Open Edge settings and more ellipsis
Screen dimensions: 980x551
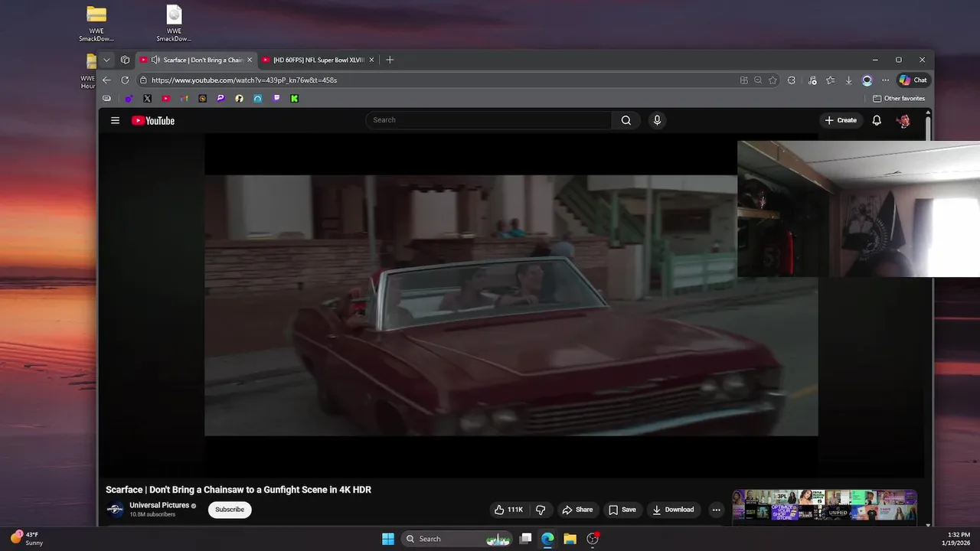click(885, 80)
